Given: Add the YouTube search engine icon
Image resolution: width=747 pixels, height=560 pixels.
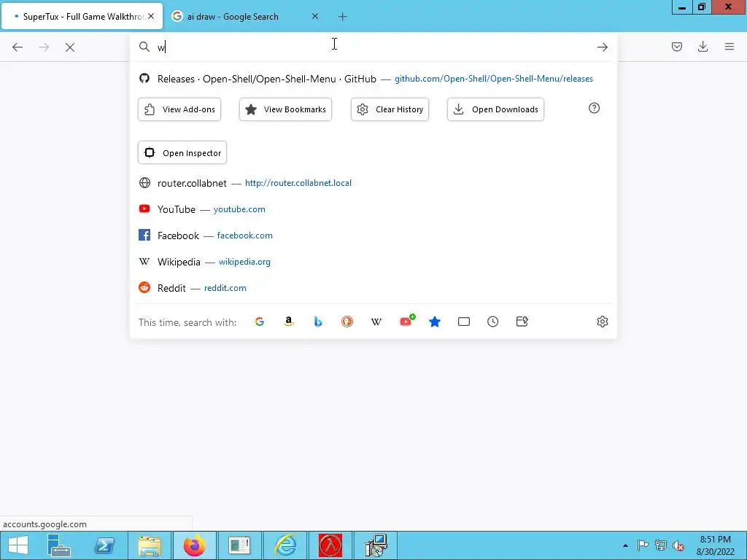Looking at the screenshot, I should 407,321.
